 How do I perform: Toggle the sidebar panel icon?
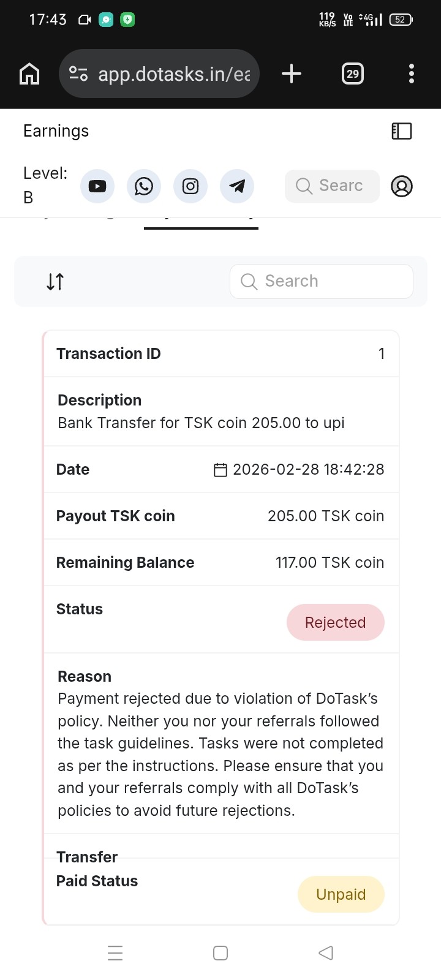[402, 131]
